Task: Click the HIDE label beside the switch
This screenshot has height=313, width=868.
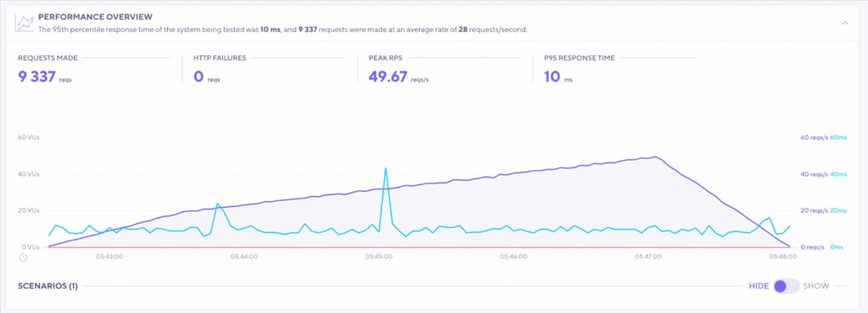Action: 758,286
